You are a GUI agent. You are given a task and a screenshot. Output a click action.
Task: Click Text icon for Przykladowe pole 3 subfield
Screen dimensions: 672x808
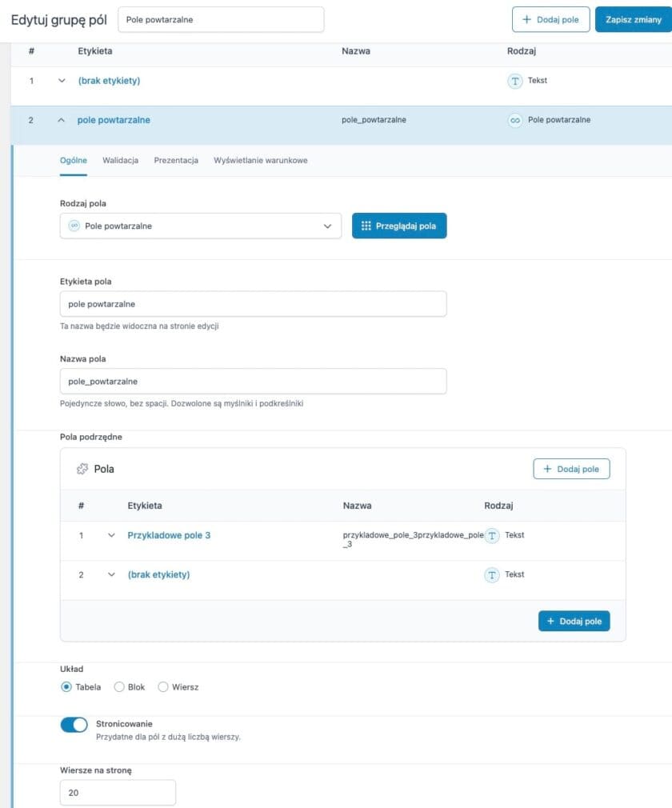(x=493, y=535)
